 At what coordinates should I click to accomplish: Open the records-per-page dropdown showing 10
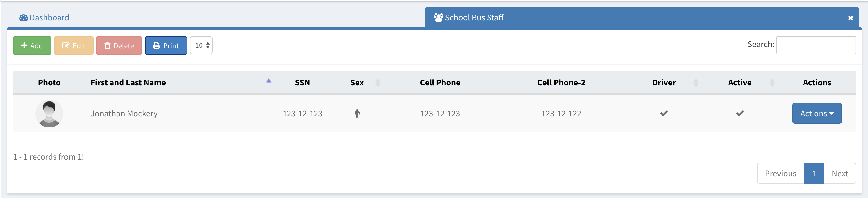(x=201, y=45)
